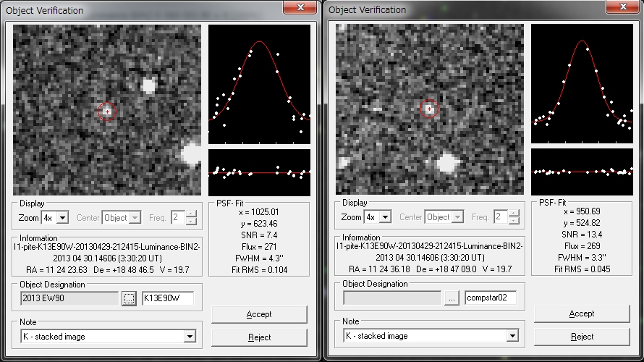Increase the Freq. value in the left dialog

[x=191, y=214]
